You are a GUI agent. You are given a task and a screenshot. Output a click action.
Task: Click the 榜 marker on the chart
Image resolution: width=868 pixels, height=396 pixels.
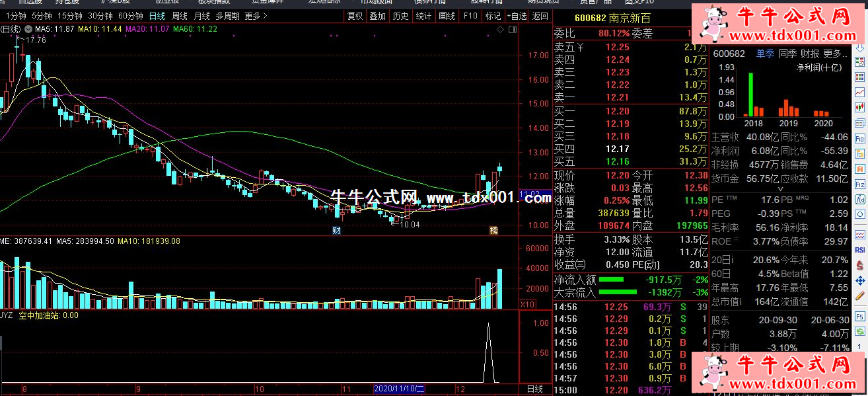[493, 230]
